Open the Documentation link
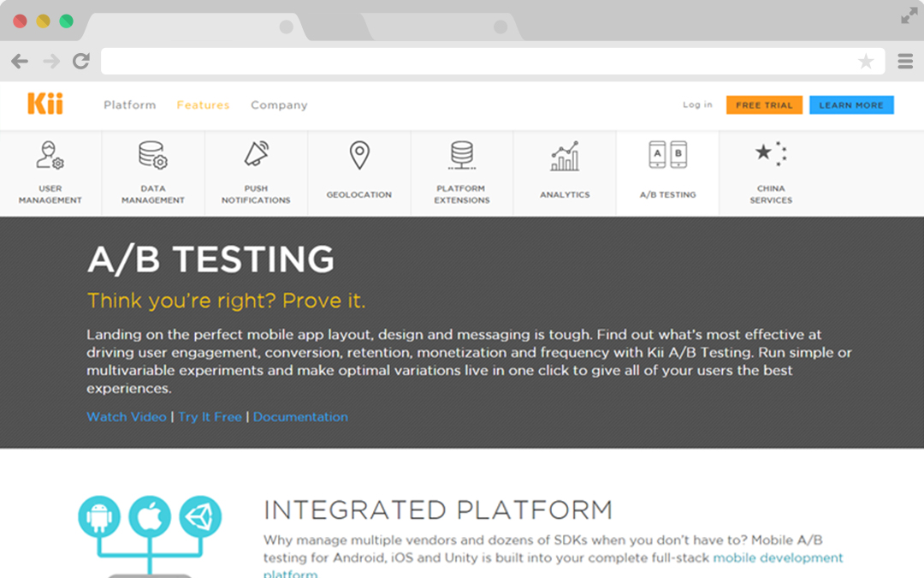Screen dimensions: 924x578 [300, 416]
